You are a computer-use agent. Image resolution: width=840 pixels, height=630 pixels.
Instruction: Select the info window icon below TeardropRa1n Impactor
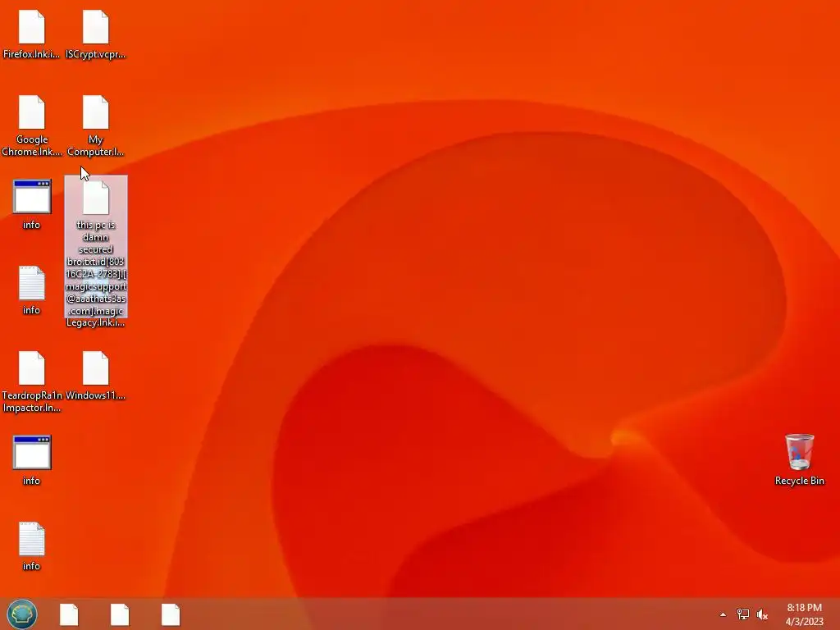32,453
